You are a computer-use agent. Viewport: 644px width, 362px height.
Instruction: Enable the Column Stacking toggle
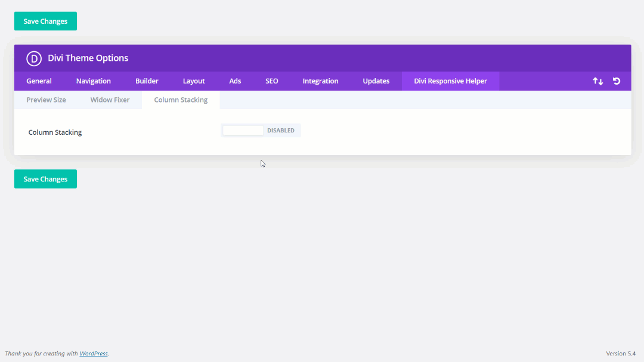(243, 130)
